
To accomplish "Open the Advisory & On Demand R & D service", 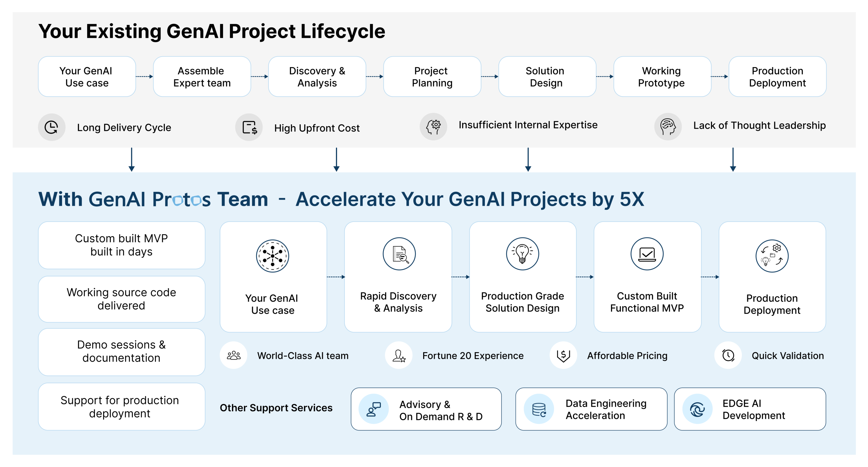I will pos(426,409).
